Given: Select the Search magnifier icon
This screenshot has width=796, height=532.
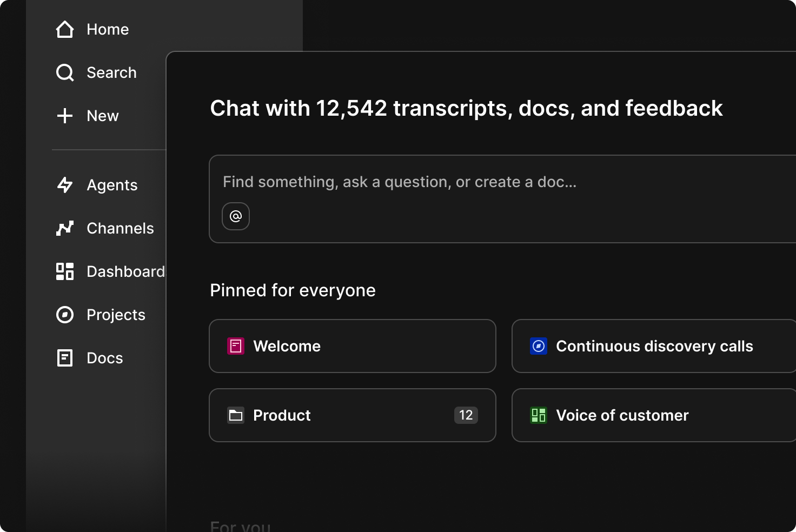Looking at the screenshot, I should coord(64,72).
